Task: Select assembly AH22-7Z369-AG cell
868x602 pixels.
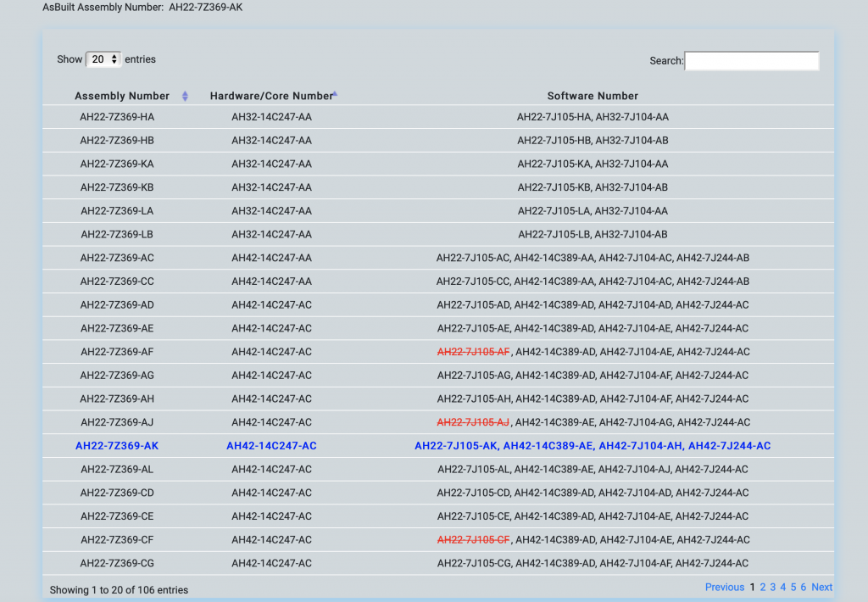Action: click(x=117, y=376)
